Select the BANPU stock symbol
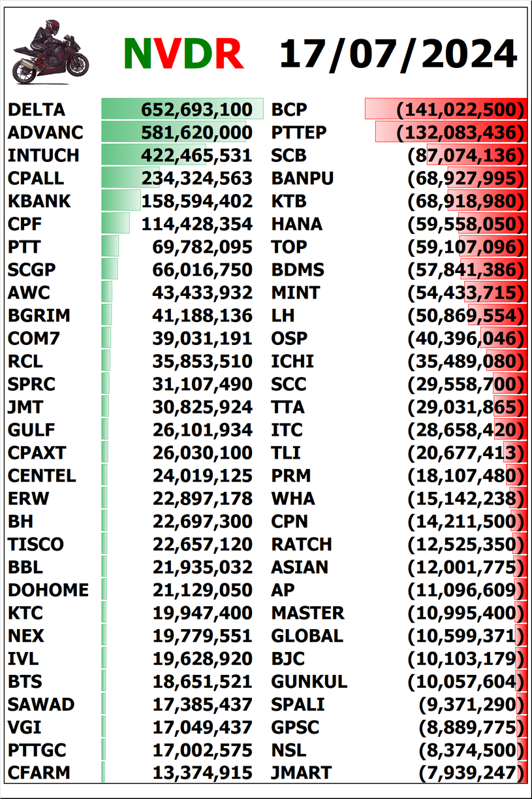Image resolution: width=532 pixels, height=799 pixels. coord(302,178)
